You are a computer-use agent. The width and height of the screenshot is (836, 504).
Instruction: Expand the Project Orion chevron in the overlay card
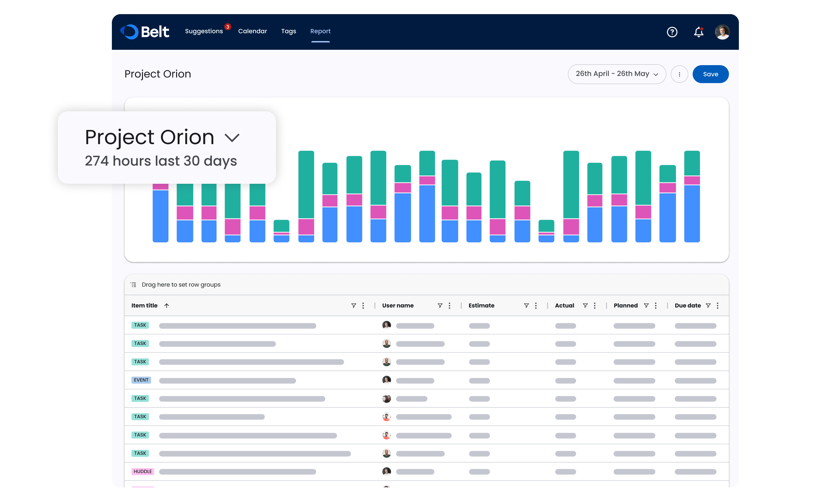point(232,138)
